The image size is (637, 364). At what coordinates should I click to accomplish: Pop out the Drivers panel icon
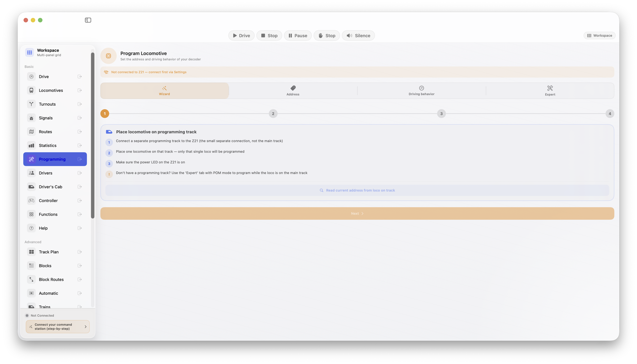(80, 173)
